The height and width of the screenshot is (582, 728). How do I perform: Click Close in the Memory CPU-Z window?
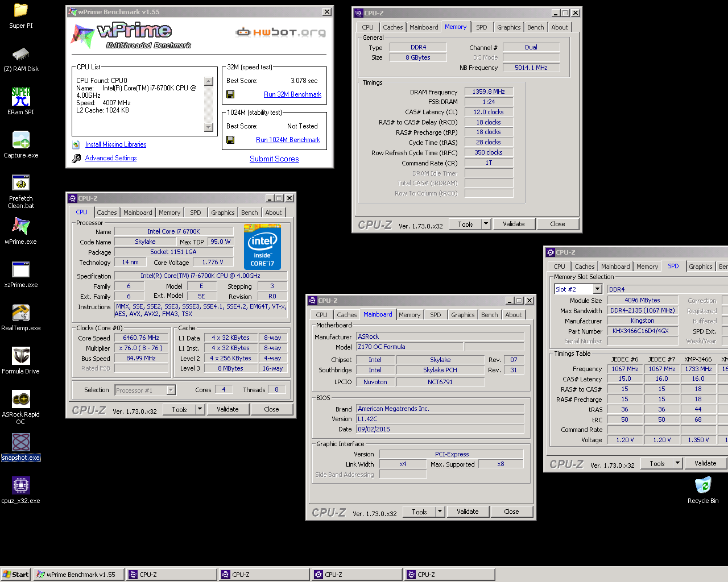[557, 224]
